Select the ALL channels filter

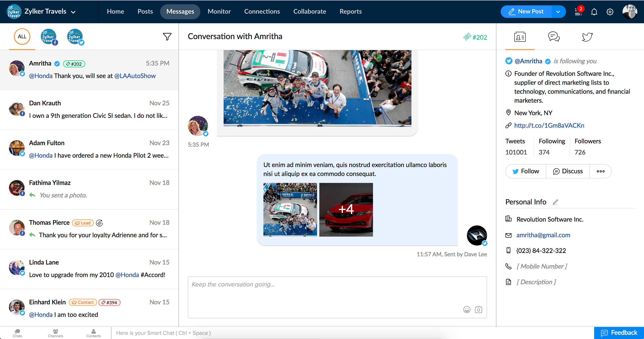point(22,36)
